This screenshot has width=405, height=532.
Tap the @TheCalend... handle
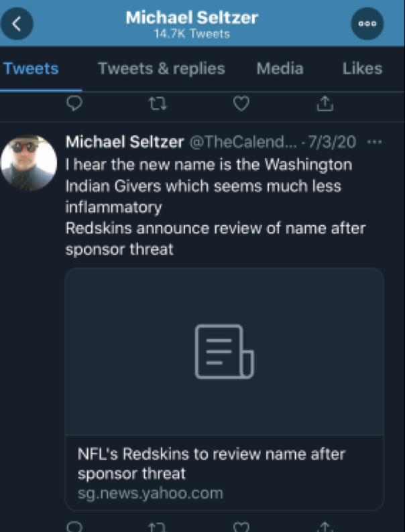[239, 142]
